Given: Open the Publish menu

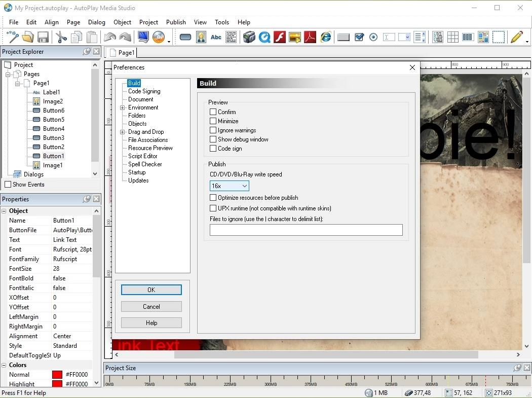Looking at the screenshot, I should 176,22.
